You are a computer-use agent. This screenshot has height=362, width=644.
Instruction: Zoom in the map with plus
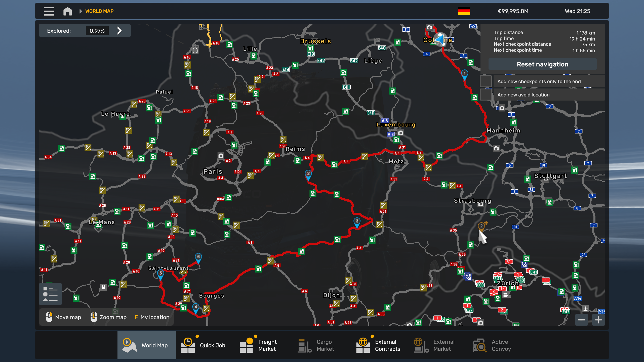click(598, 320)
